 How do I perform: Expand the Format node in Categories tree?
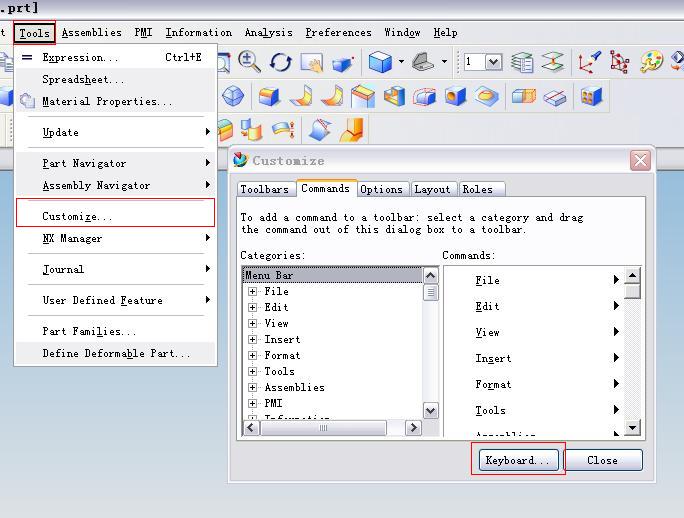tap(252, 356)
